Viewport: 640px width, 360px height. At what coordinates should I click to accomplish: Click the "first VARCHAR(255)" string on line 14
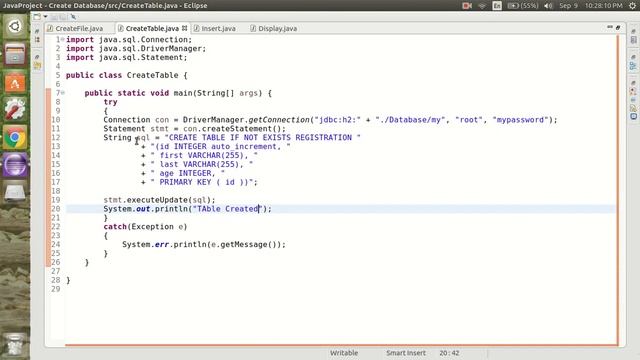click(204, 156)
